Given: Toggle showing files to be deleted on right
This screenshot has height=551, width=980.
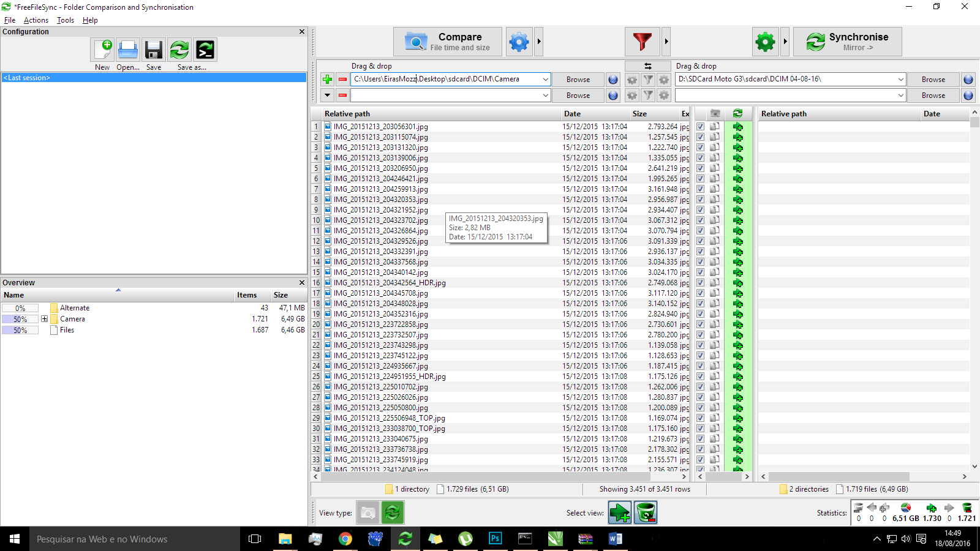Looking at the screenshot, I should 646,513.
